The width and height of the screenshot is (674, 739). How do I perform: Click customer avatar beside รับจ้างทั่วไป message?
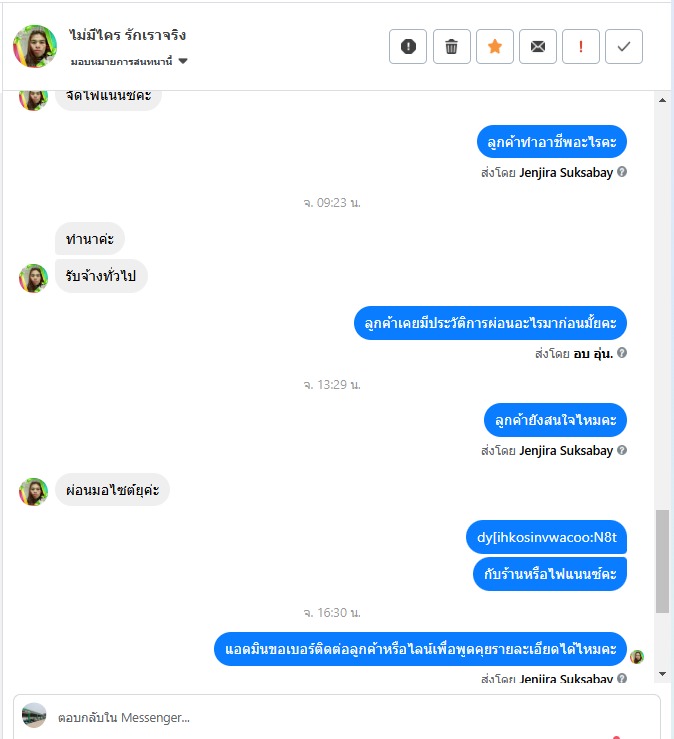pos(33,278)
